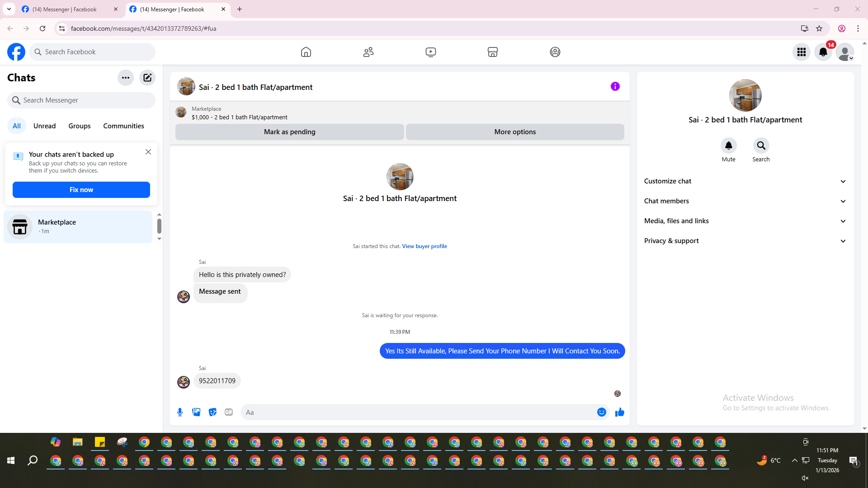Click the voice clip microphone icon
Image resolution: width=868 pixels, height=488 pixels.
pos(180,412)
